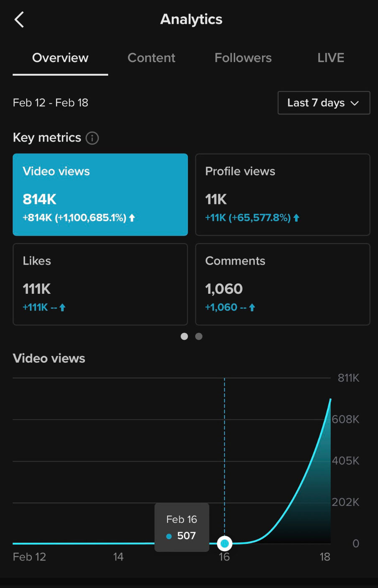The image size is (378, 588).
Task: Switch to the second metrics page dot
Action: point(199,336)
